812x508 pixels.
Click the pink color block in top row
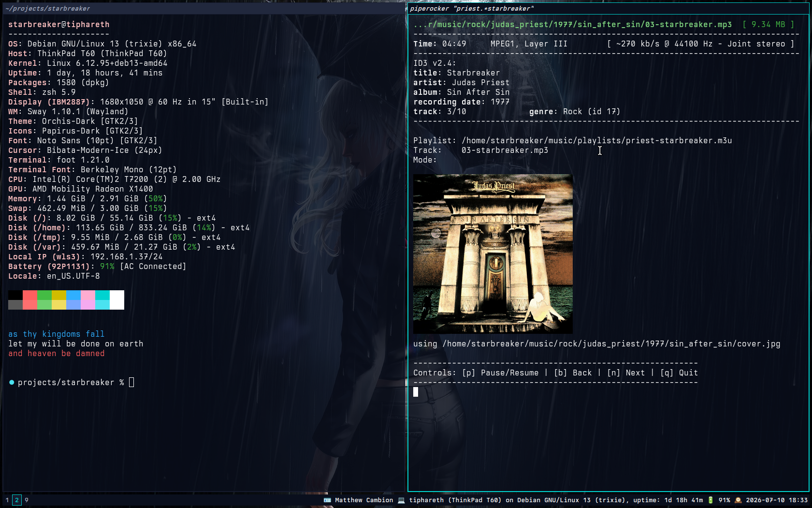pyautogui.click(x=88, y=295)
